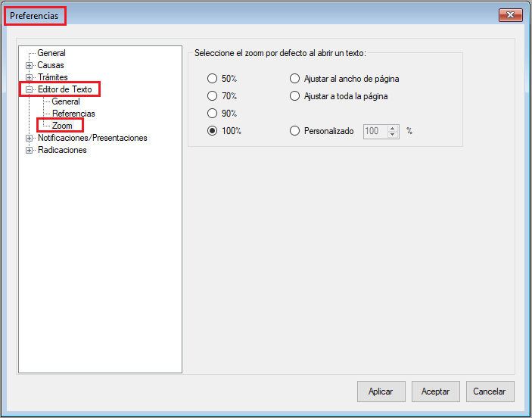Select the 50% zoom radio button
Viewport: 532px width, 418px height.
pos(213,79)
